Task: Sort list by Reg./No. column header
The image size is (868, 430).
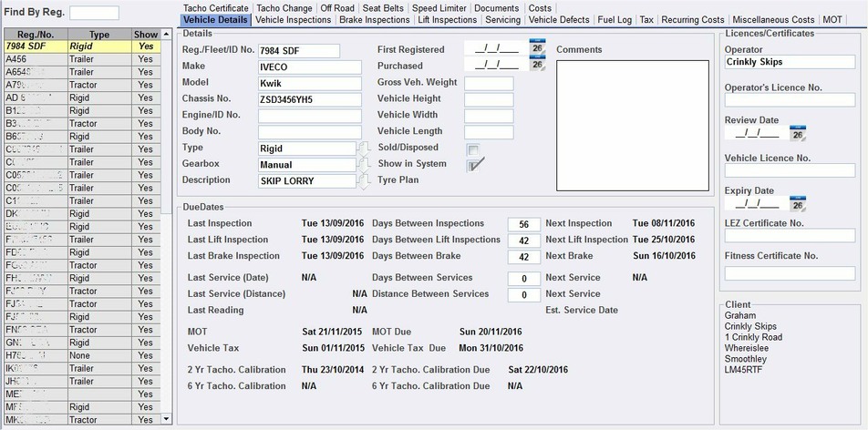Action: click(36, 35)
